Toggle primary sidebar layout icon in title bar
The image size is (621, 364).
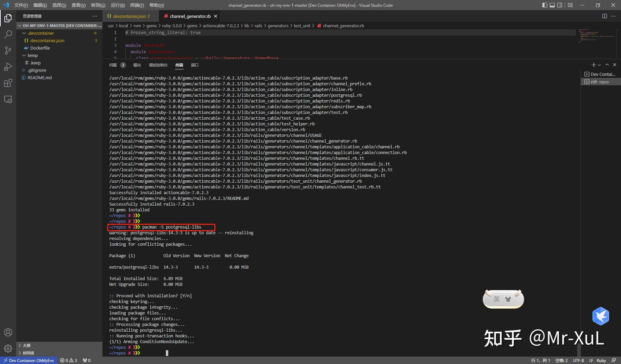(545, 5)
